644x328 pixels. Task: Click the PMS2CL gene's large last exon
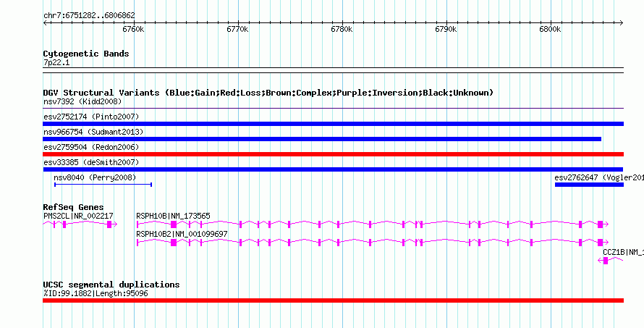pos(109,224)
